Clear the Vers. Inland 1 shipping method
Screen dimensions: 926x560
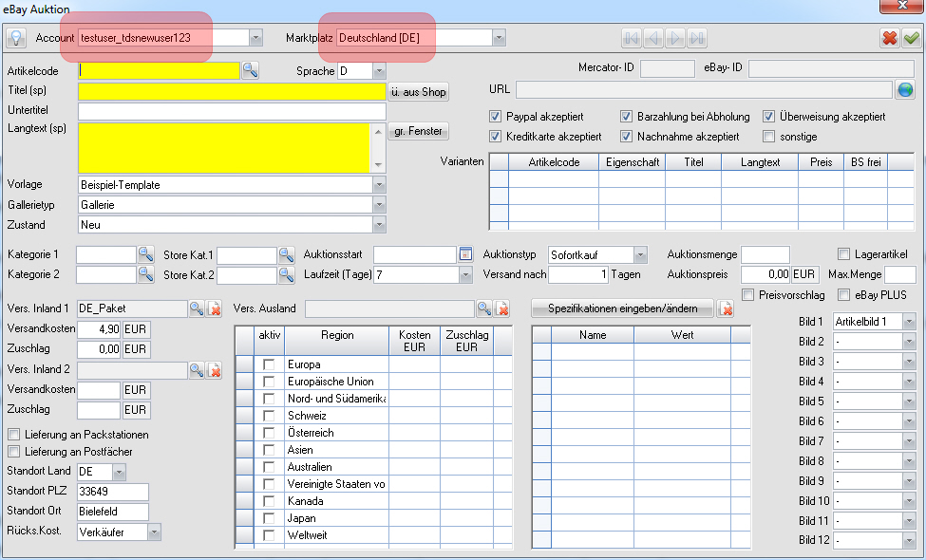click(215, 308)
